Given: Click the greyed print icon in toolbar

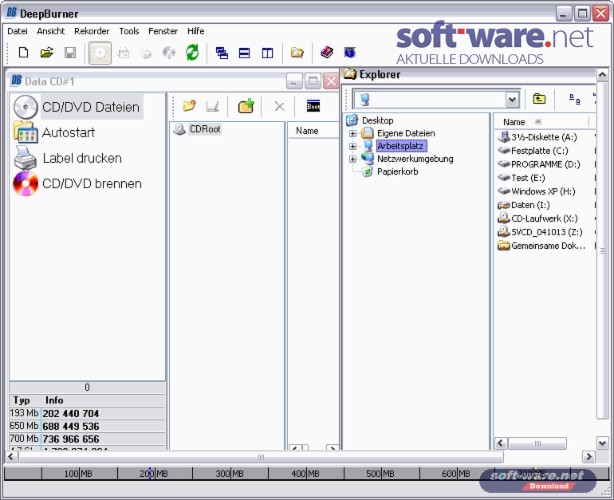Looking at the screenshot, I should [146, 53].
